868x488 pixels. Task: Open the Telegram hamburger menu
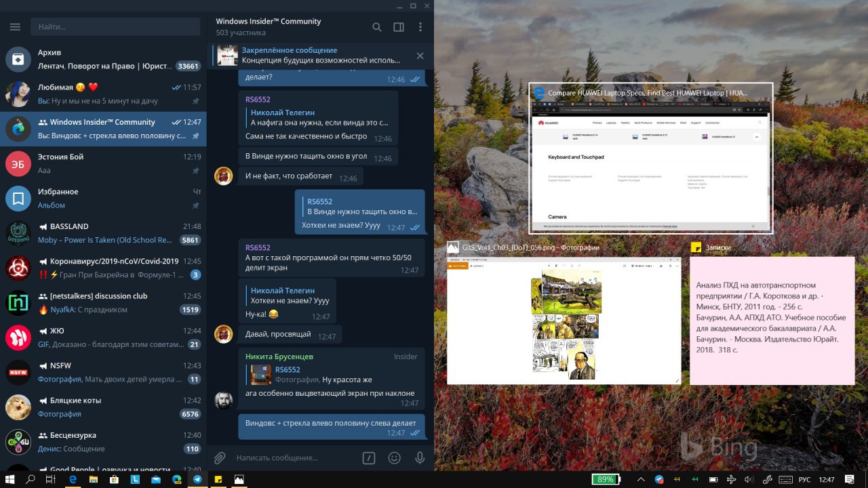point(15,27)
